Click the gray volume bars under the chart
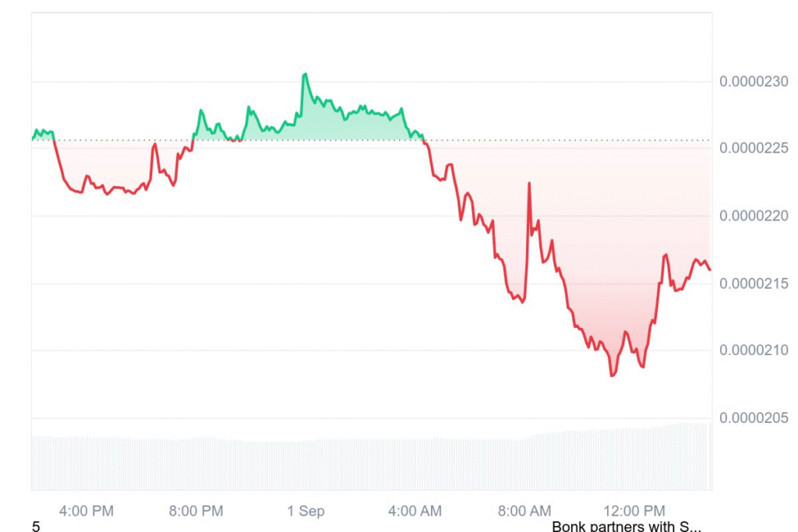This screenshot has height=532, width=798. 372,463
